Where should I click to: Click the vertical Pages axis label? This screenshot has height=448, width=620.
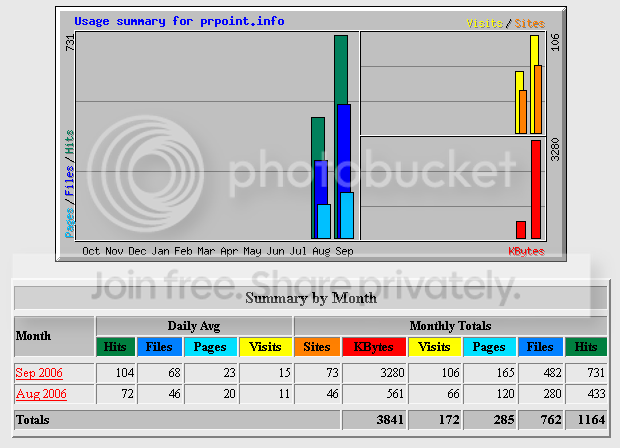[69, 223]
